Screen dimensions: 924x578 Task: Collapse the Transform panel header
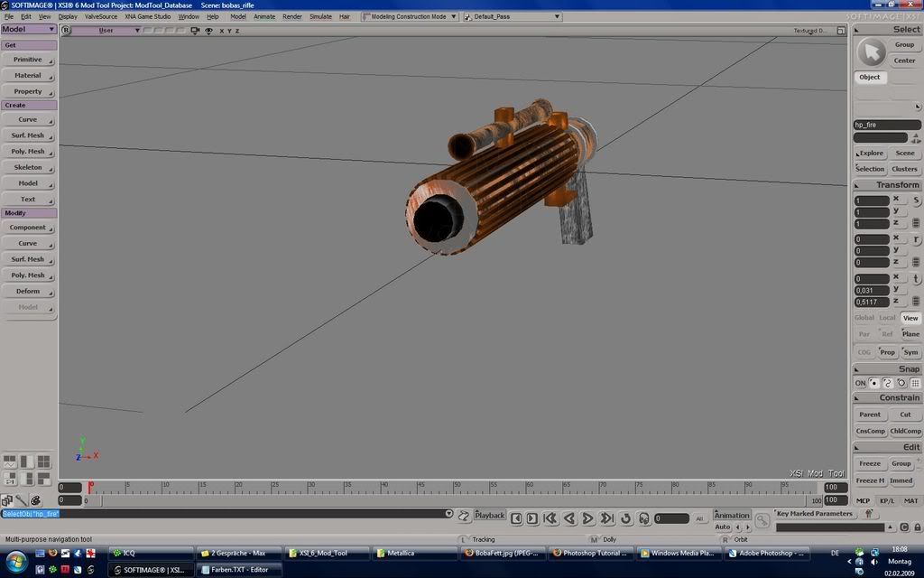pyautogui.click(x=887, y=184)
